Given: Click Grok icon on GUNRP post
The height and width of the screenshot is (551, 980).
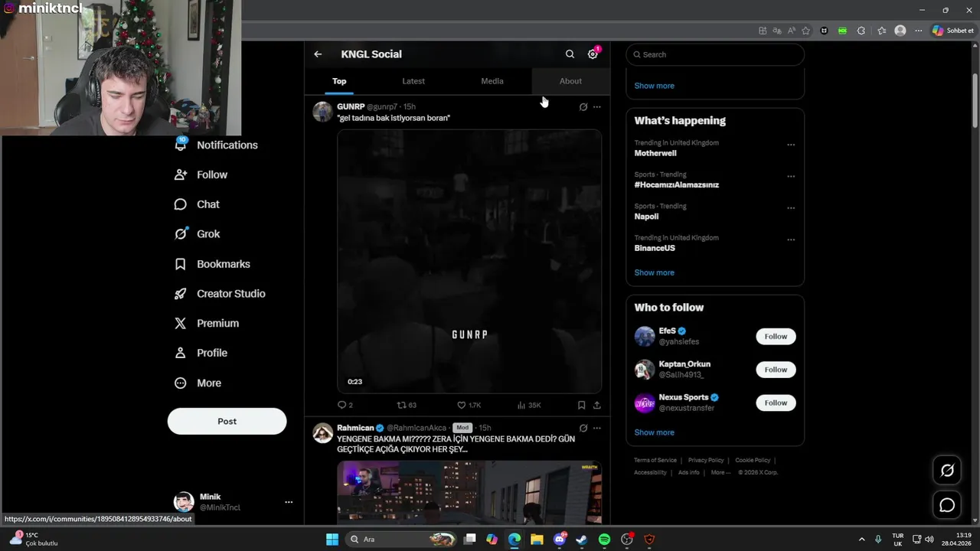Looking at the screenshot, I should (x=583, y=107).
